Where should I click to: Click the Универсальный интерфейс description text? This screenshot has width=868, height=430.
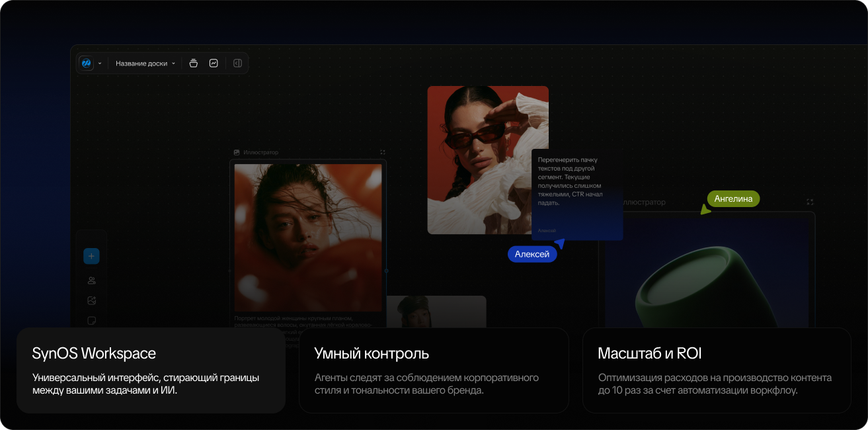[145, 384]
